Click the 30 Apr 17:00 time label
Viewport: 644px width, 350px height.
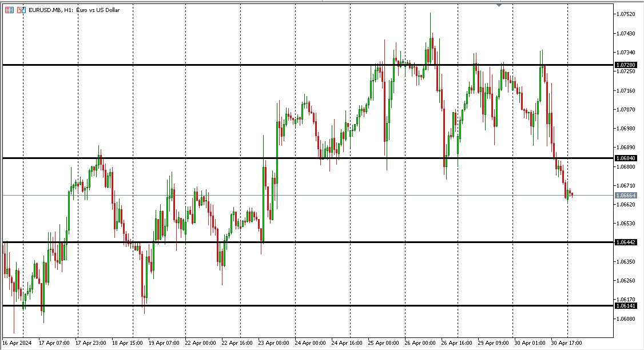pyautogui.click(x=566, y=343)
